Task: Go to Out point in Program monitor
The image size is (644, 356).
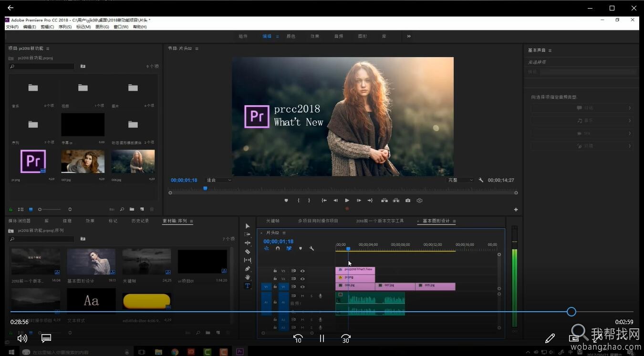Action: tap(370, 201)
